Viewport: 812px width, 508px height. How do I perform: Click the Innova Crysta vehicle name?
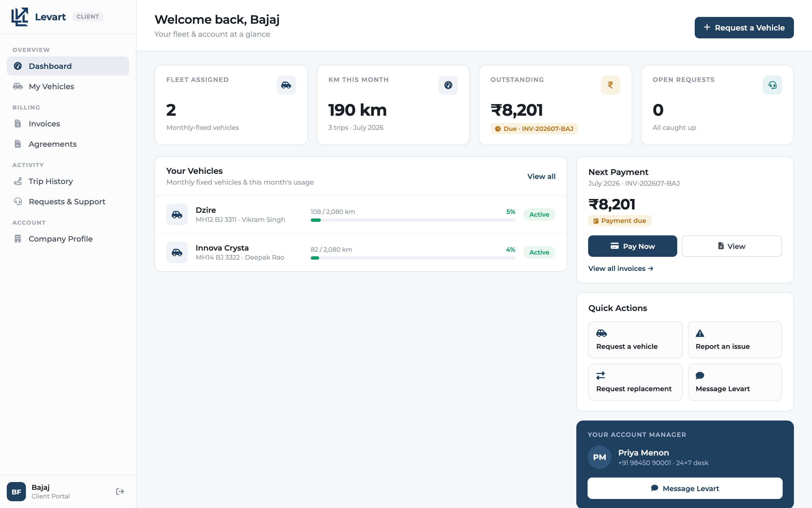click(222, 248)
